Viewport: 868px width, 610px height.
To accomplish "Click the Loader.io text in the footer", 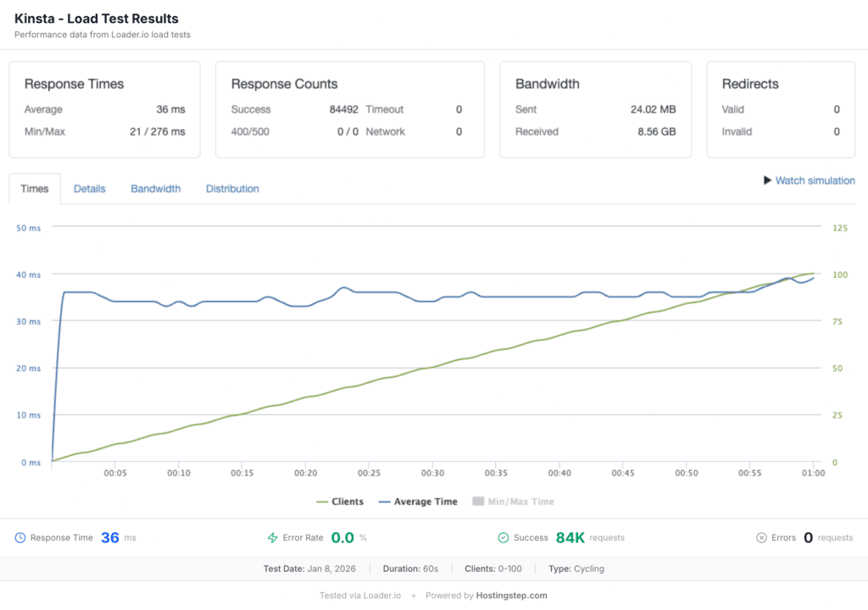I will coord(382,596).
